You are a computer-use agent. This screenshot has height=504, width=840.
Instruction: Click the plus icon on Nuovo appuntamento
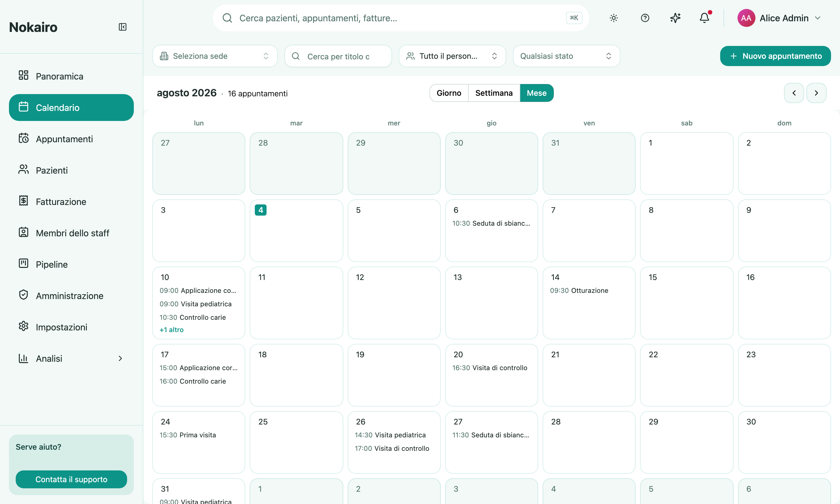point(733,56)
